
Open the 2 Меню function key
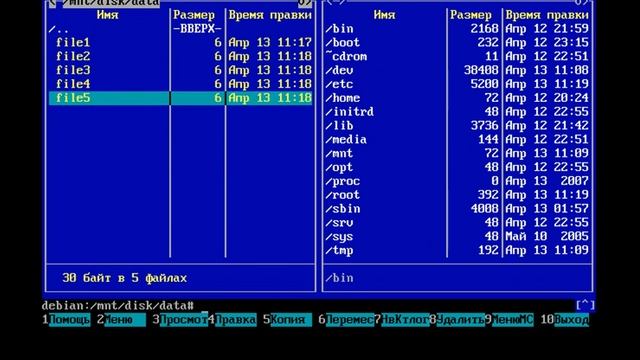[121, 320]
